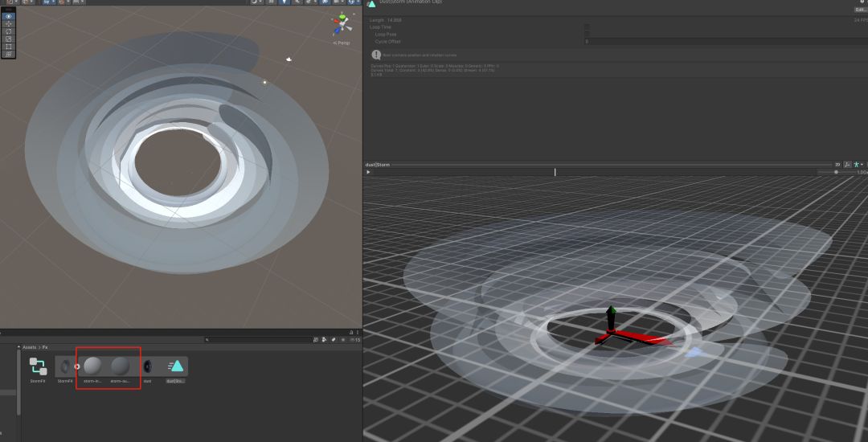Image resolution: width=868 pixels, height=442 pixels.
Task: Select the dust|Storm animation clip asset
Action: point(175,367)
